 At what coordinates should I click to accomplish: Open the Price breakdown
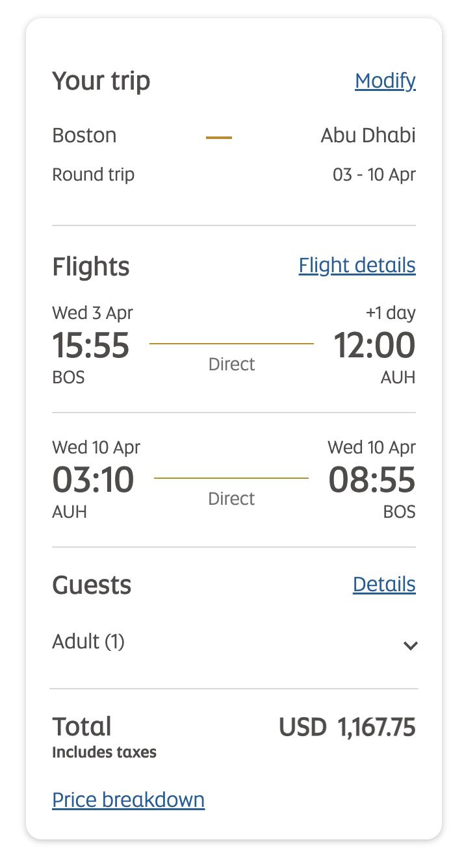(x=128, y=799)
